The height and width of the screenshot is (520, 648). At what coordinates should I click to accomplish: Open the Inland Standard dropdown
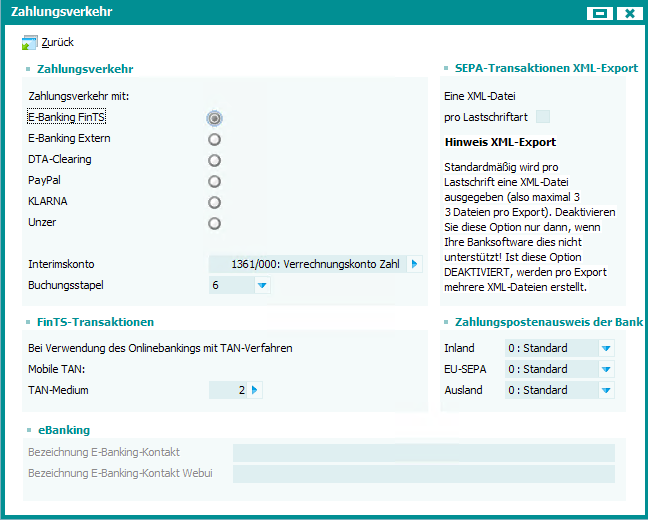coord(606,348)
